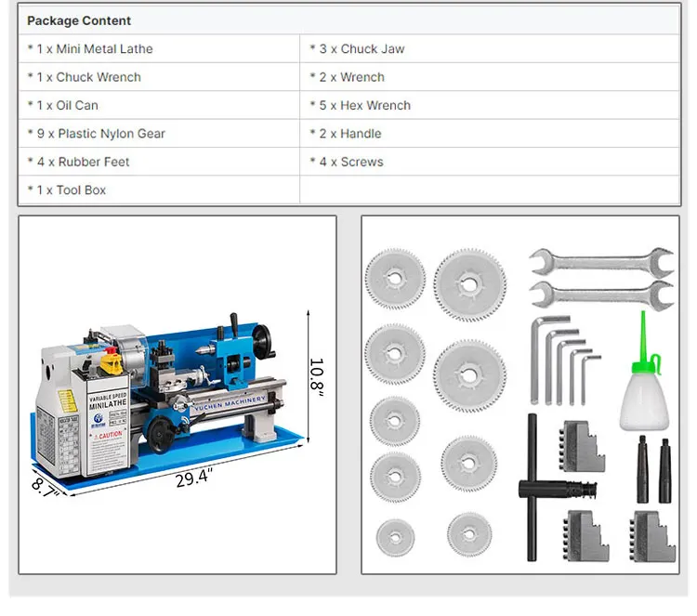Click the "9 x Plastic Nylon Gear" row
697x616 pixels.
(101, 134)
